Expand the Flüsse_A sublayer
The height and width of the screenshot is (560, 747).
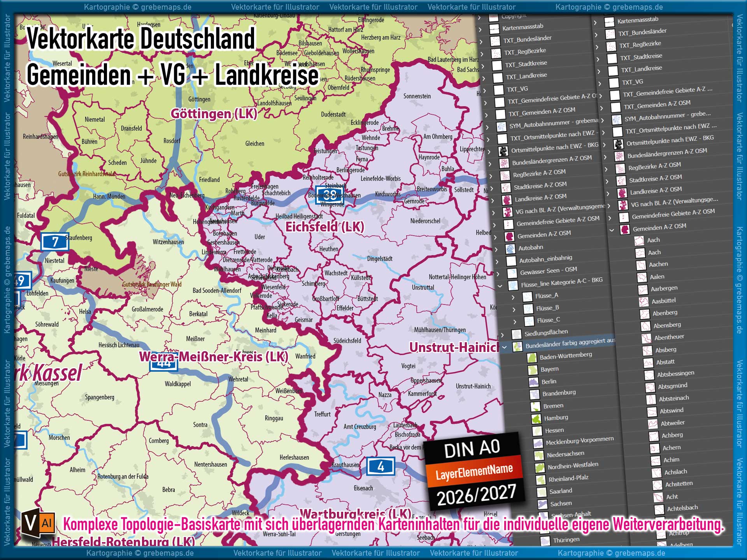(x=513, y=297)
